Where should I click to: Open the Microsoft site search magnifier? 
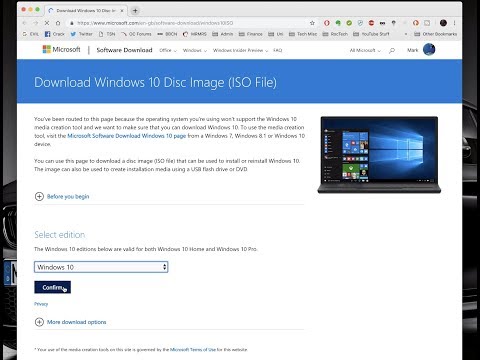pos(392,50)
